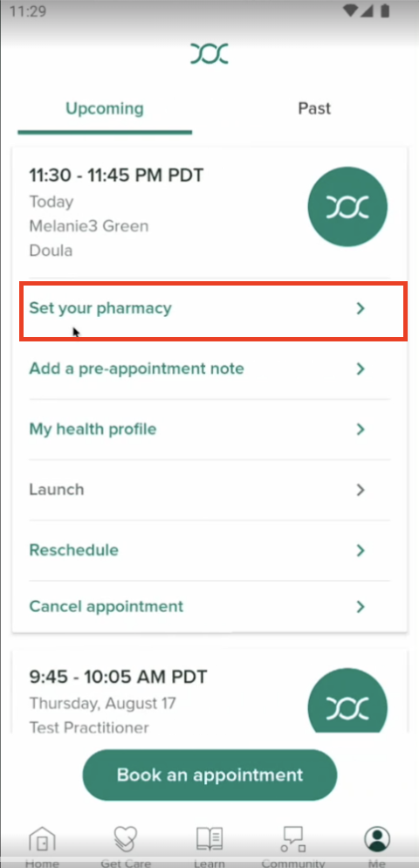The width and height of the screenshot is (419, 868).
Task: Tap Melanie3 Green's round provider avatar
Action: [x=347, y=206]
